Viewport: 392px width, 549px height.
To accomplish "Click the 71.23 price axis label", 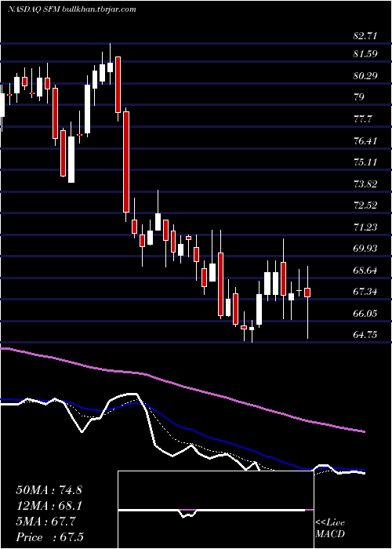I will (365, 227).
